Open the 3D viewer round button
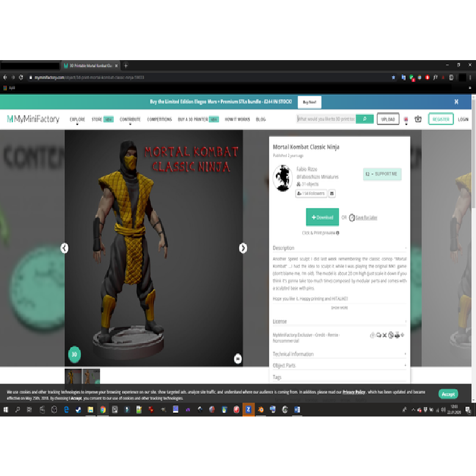Viewport: 476px width, 476px height. [x=74, y=354]
